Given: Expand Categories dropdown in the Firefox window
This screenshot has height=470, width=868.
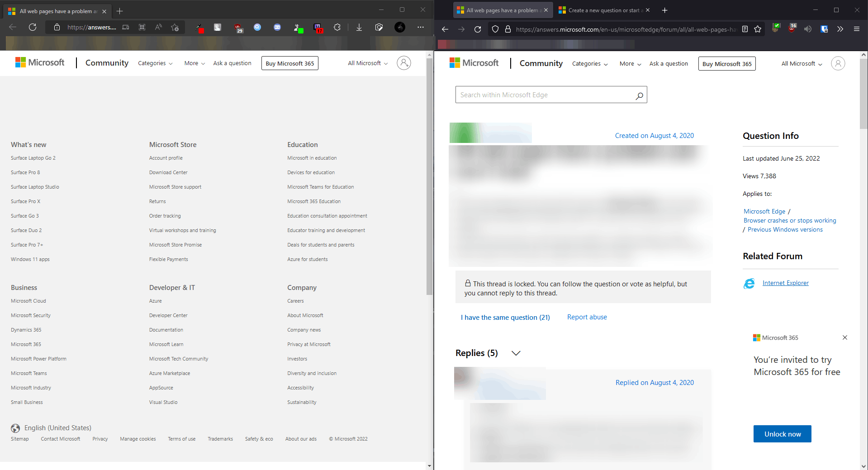Looking at the screenshot, I should click(590, 64).
